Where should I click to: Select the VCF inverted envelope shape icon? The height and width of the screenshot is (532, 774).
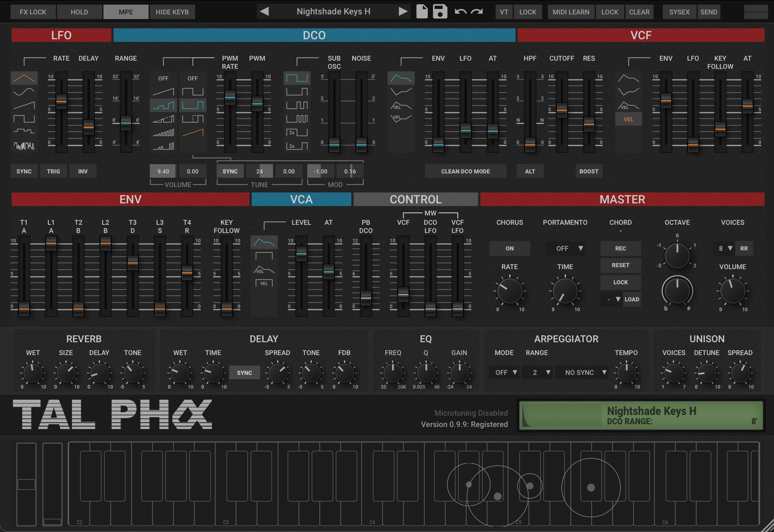(x=629, y=92)
